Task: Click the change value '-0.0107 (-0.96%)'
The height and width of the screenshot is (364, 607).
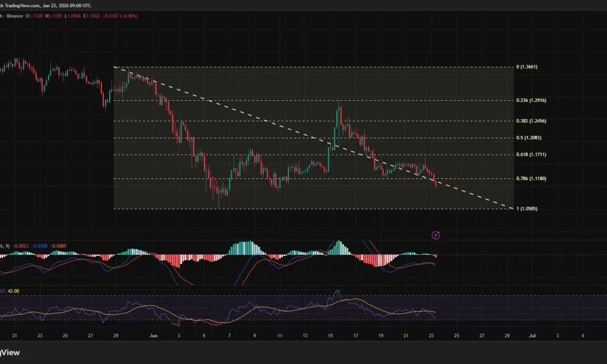Action: coord(120,16)
